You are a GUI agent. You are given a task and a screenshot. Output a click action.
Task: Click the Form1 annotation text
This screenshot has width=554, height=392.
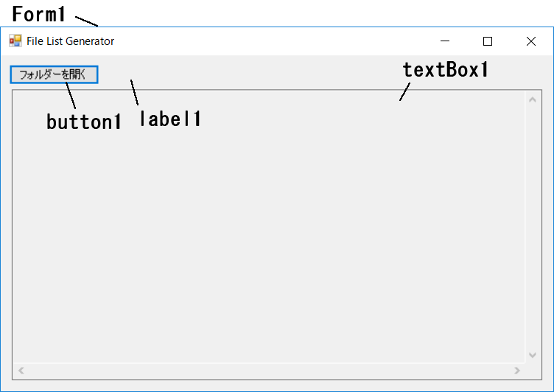click(x=38, y=15)
